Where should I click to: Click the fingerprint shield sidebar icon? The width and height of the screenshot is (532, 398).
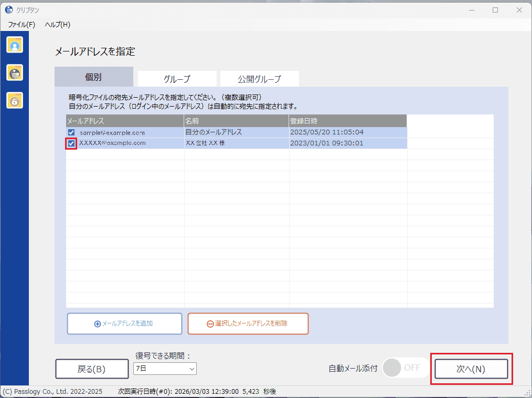(15, 72)
